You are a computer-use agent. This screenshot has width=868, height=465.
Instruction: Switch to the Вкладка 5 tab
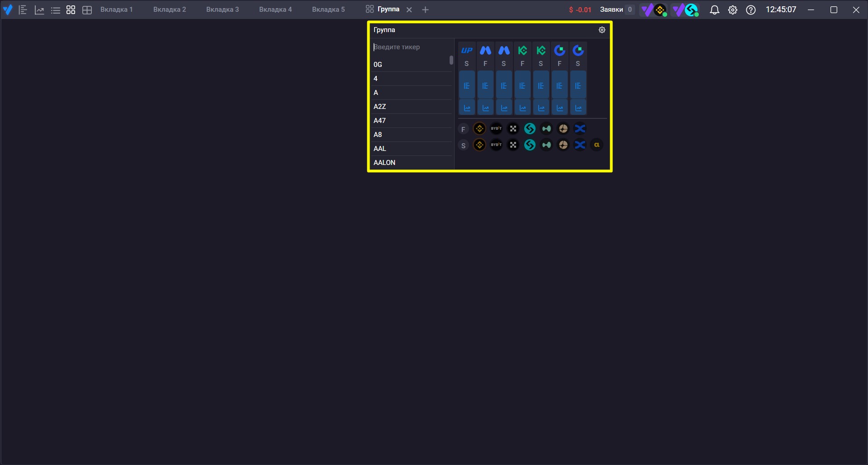click(x=328, y=9)
